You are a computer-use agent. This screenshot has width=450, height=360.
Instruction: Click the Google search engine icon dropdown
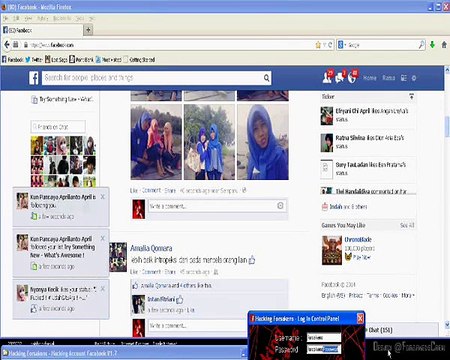tap(342, 45)
